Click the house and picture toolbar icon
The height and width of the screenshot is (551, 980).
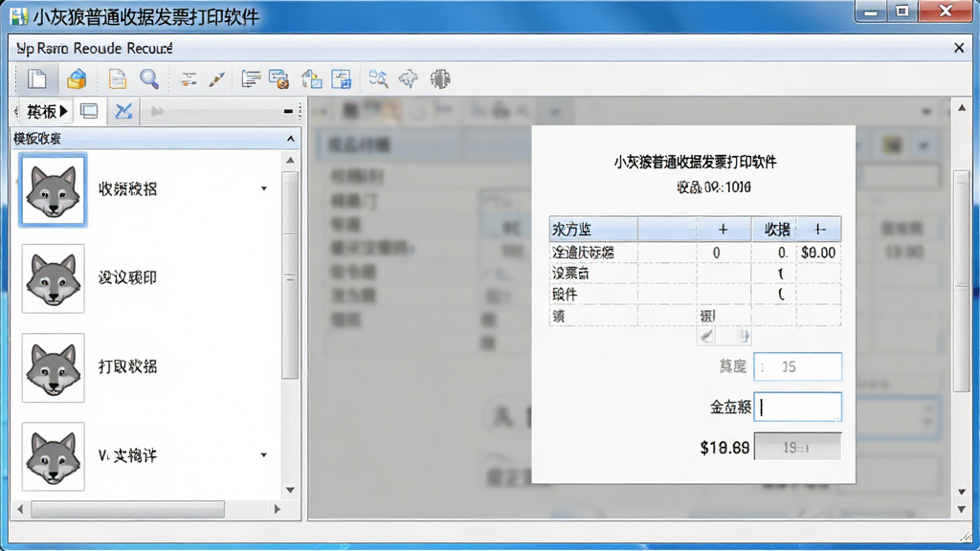(311, 79)
